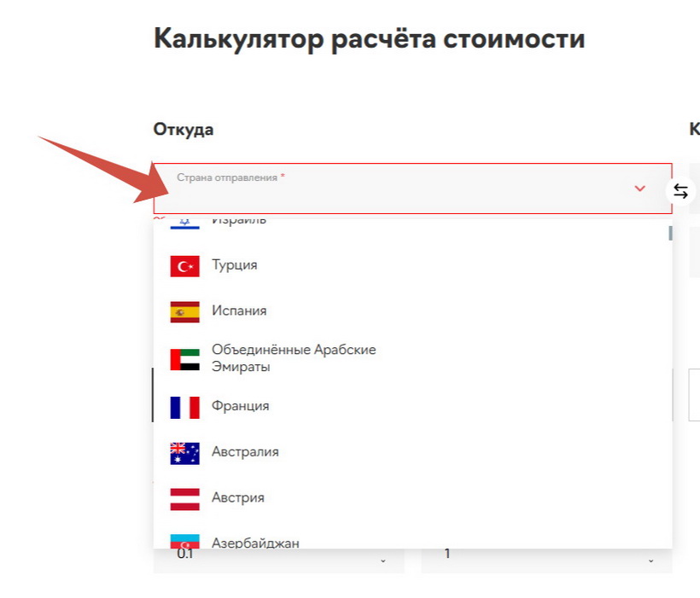Click the Azerbaijan flag icon
Image resolution: width=700 pixels, height=598 pixels.
tap(184, 541)
